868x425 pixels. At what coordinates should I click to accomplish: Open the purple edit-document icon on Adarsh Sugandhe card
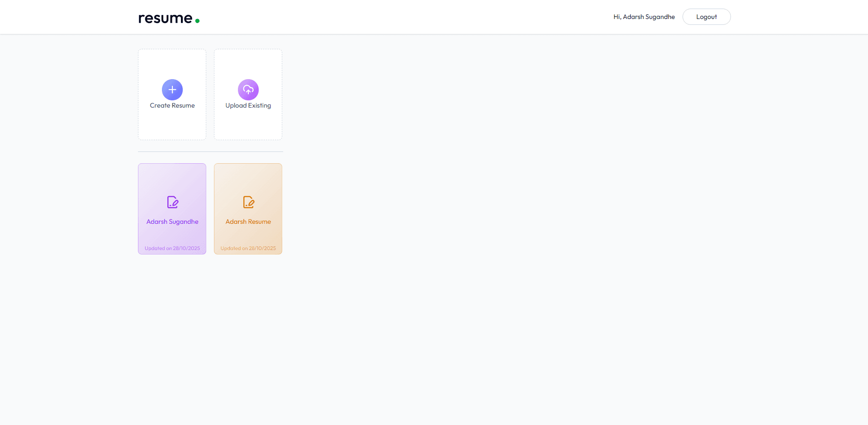coord(172,202)
